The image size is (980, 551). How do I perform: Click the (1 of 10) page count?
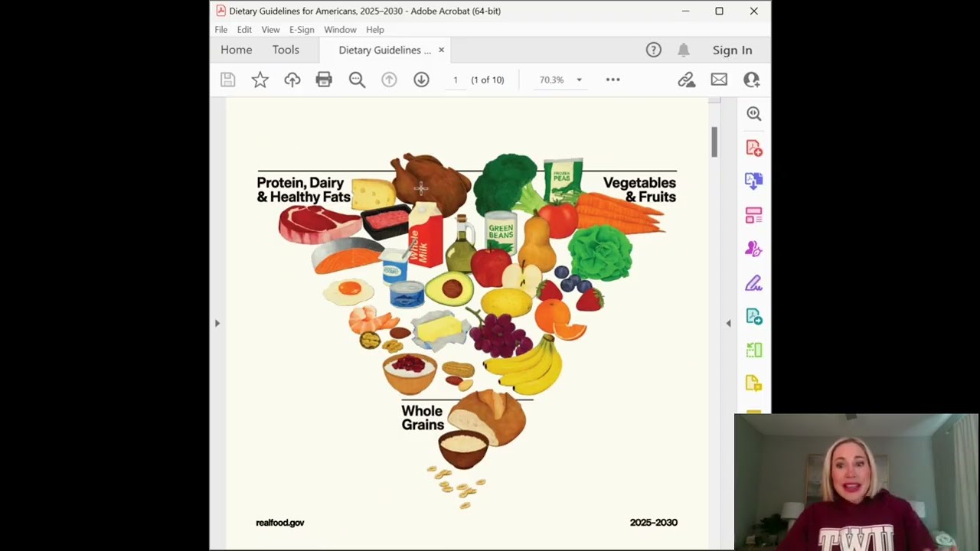[488, 80]
